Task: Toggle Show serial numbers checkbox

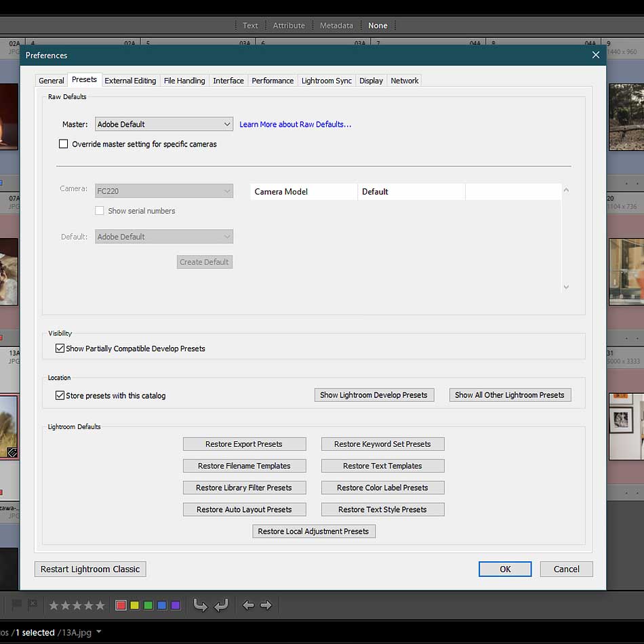Action: click(x=100, y=211)
